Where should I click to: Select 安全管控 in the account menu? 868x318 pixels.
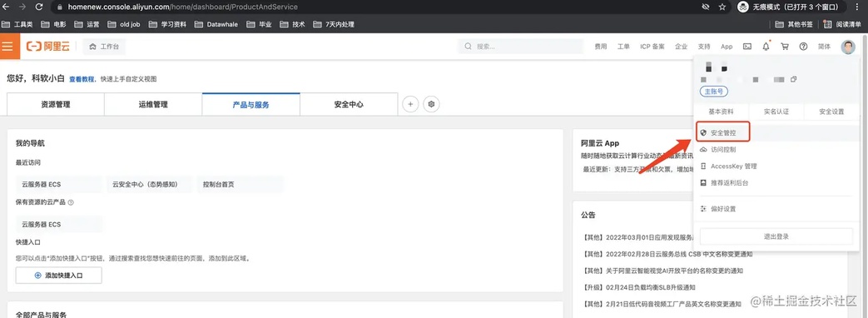tap(722, 133)
